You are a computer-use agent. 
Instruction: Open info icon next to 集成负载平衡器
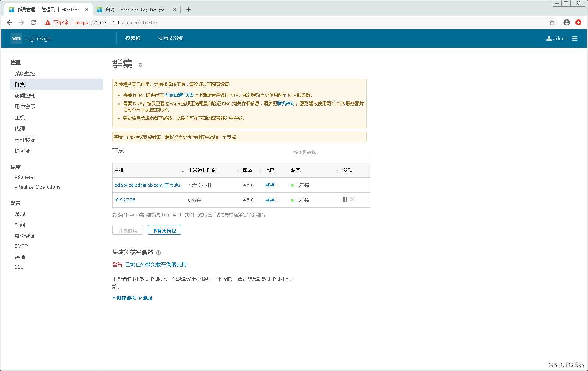pos(158,253)
